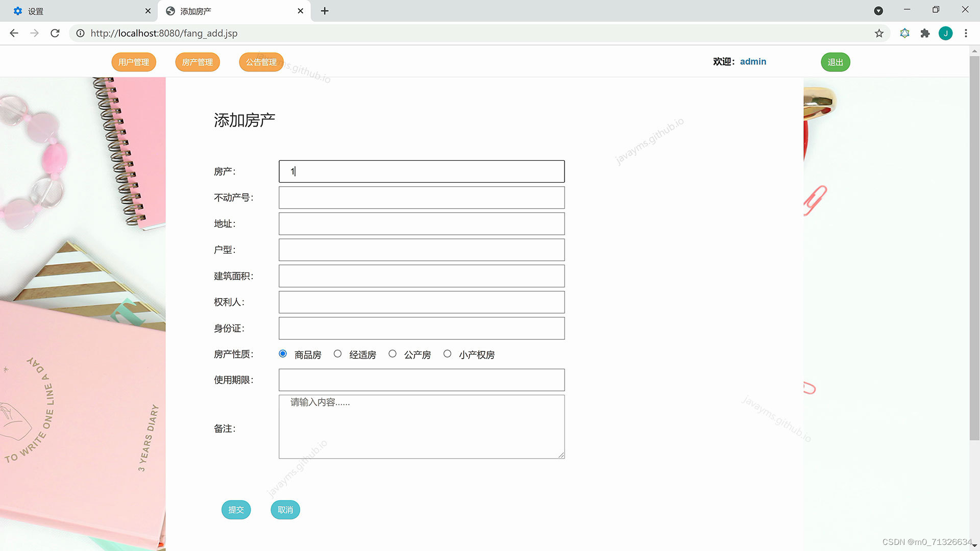Image resolution: width=980 pixels, height=551 pixels.
Task: Submit the form with 提交
Action: pos(236,510)
